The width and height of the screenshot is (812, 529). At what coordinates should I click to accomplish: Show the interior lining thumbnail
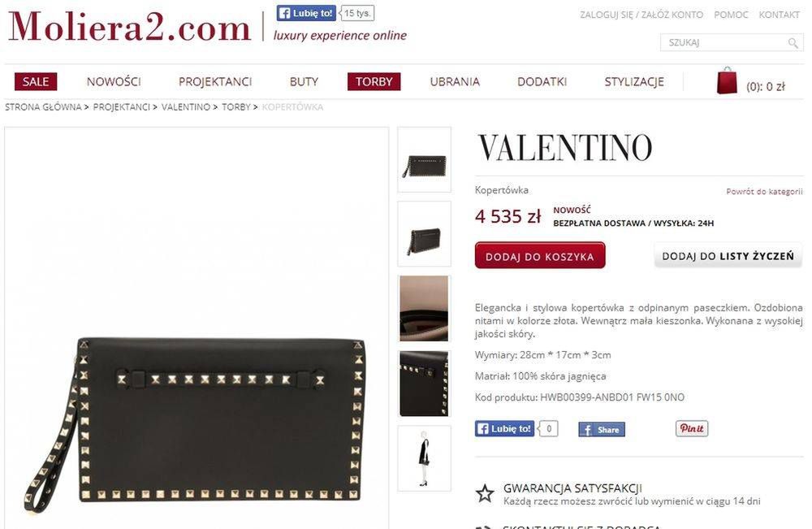tap(424, 309)
